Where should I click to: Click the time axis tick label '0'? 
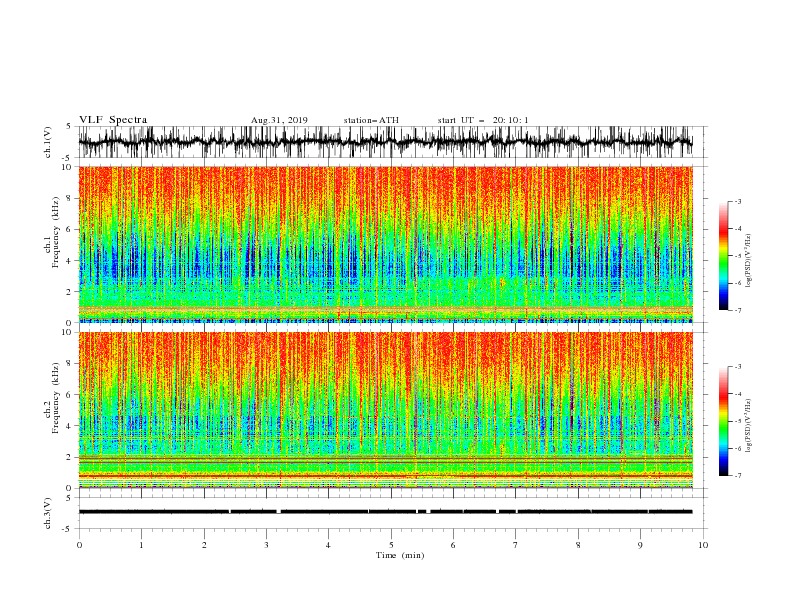79,545
